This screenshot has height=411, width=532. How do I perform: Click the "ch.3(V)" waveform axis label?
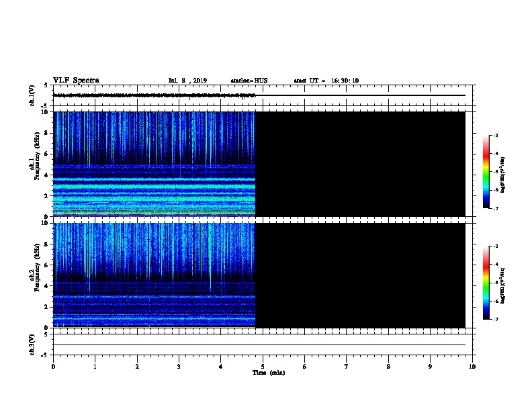coord(32,345)
